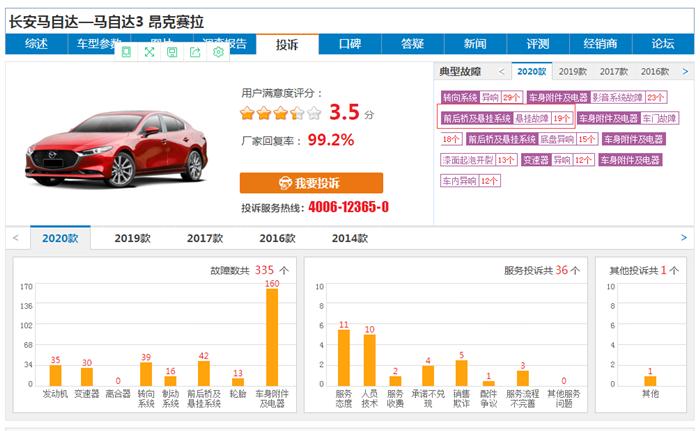
Task: Select 2017款 in the 典型故障 panel
Action: tap(614, 71)
